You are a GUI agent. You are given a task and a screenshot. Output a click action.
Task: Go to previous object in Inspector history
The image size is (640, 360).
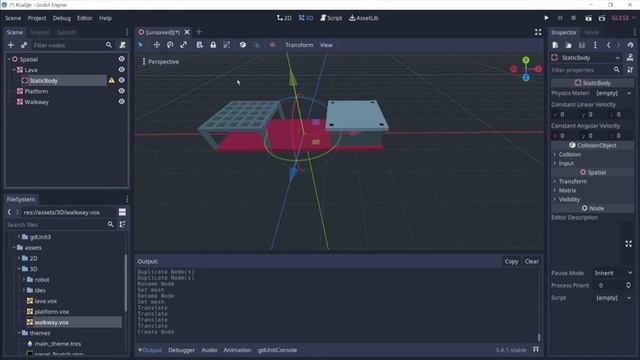click(609, 45)
